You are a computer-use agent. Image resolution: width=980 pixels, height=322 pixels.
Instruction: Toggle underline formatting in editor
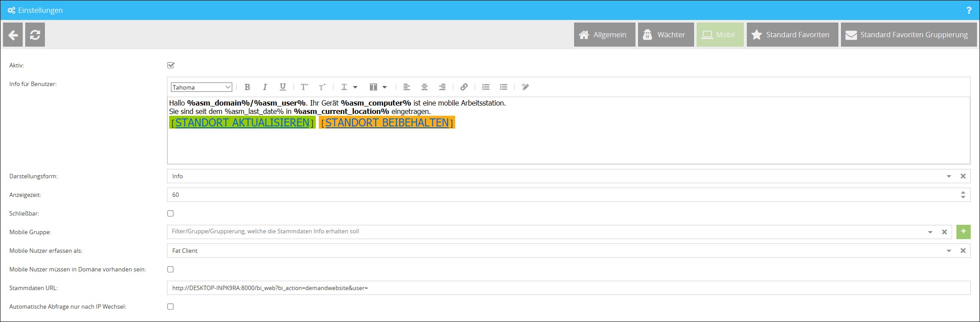tap(282, 87)
